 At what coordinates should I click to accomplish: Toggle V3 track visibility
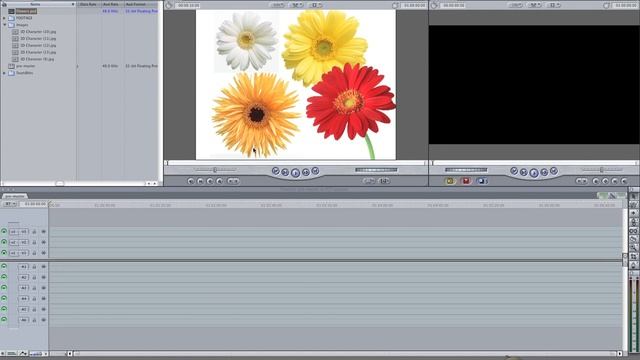click(x=4, y=231)
